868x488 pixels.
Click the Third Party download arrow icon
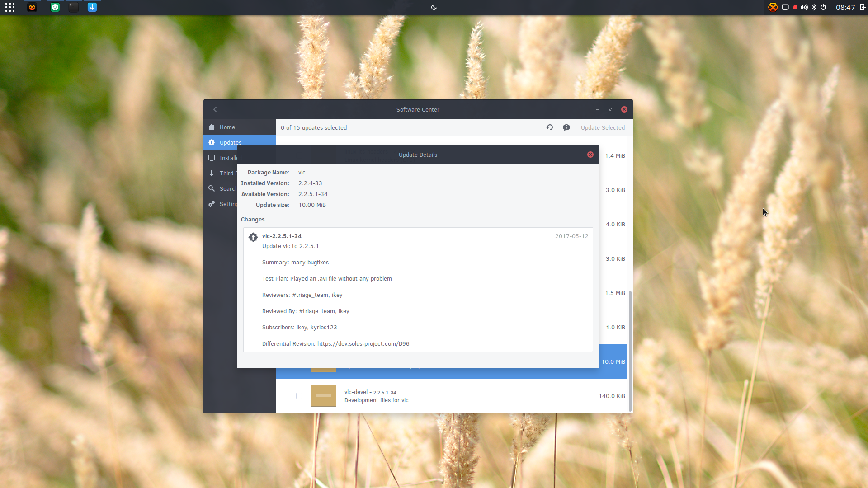(212, 173)
